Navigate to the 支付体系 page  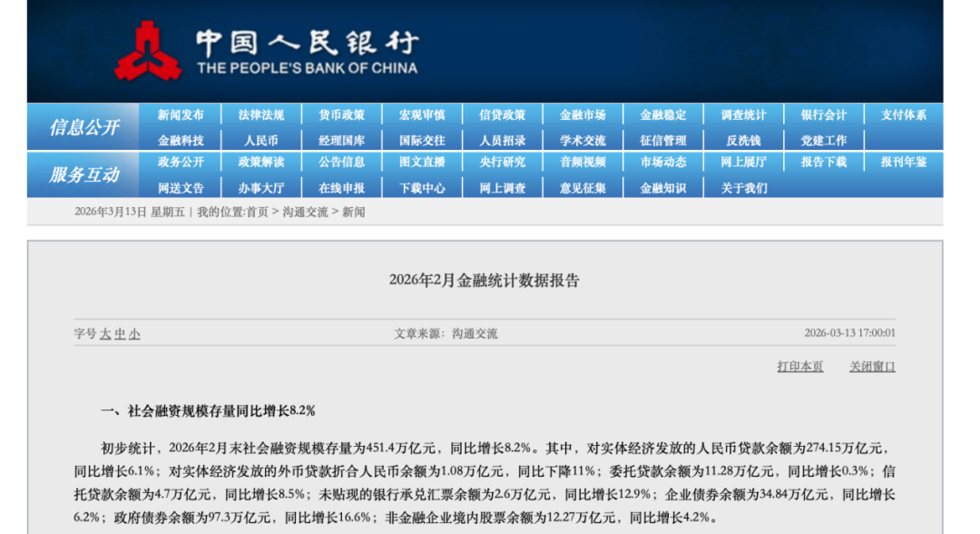tap(904, 115)
